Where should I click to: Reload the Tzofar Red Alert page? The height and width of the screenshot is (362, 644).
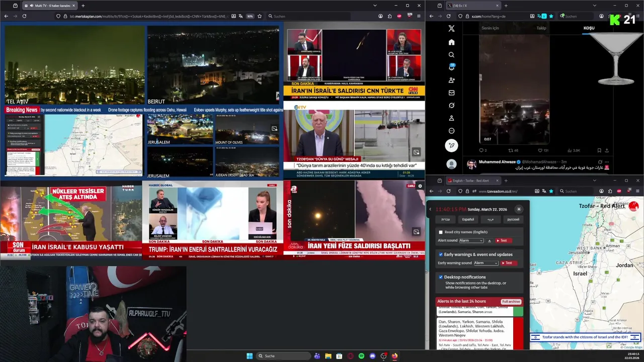[448, 191]
